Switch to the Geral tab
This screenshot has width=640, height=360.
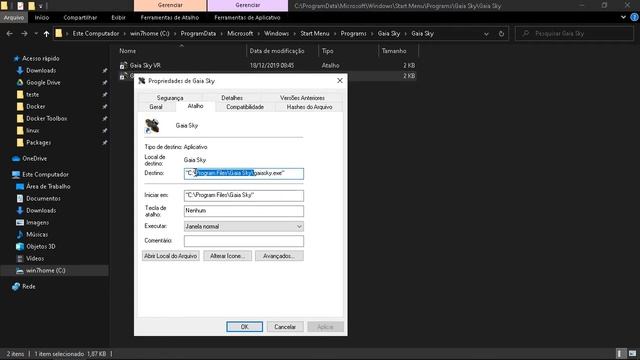coord(156,107)
